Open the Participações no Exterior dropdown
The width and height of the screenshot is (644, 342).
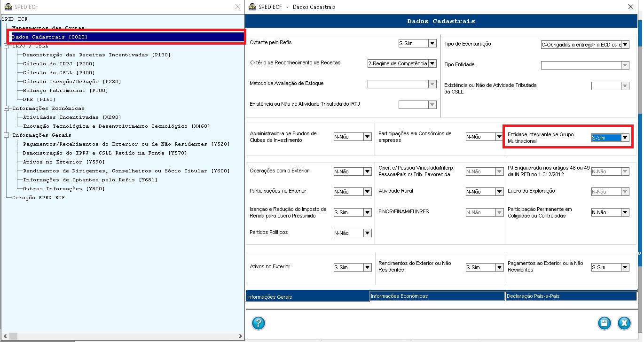click(x=368, y=192)
